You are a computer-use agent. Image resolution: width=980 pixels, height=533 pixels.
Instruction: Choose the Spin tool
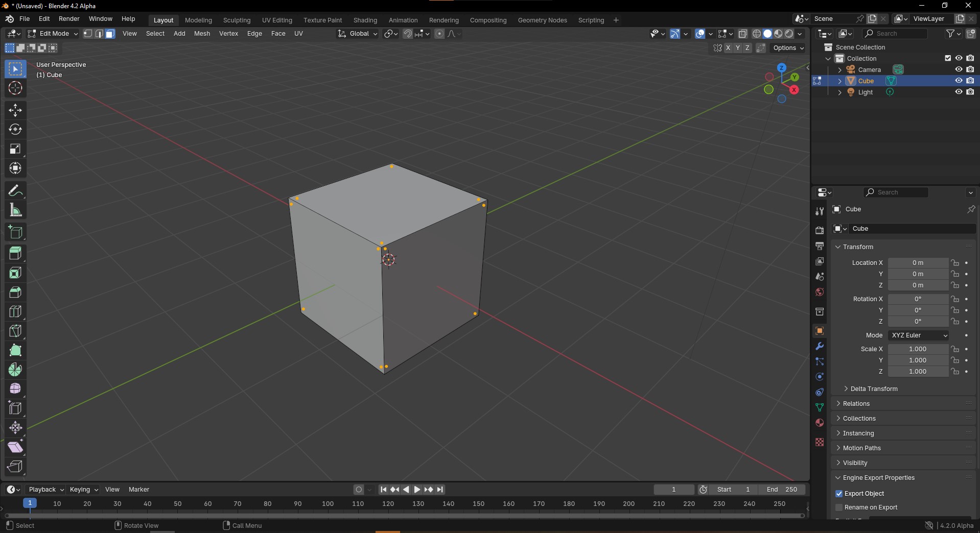(15, 370)
